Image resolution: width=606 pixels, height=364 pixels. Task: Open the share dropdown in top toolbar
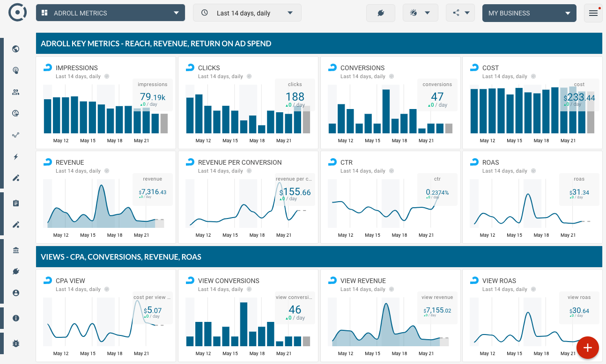pos(460,13)
